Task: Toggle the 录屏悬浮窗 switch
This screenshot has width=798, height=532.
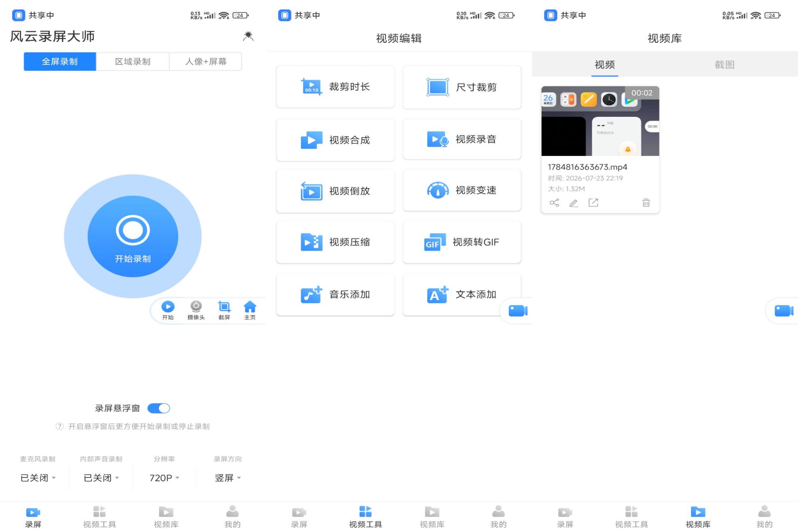Action: 159,408
